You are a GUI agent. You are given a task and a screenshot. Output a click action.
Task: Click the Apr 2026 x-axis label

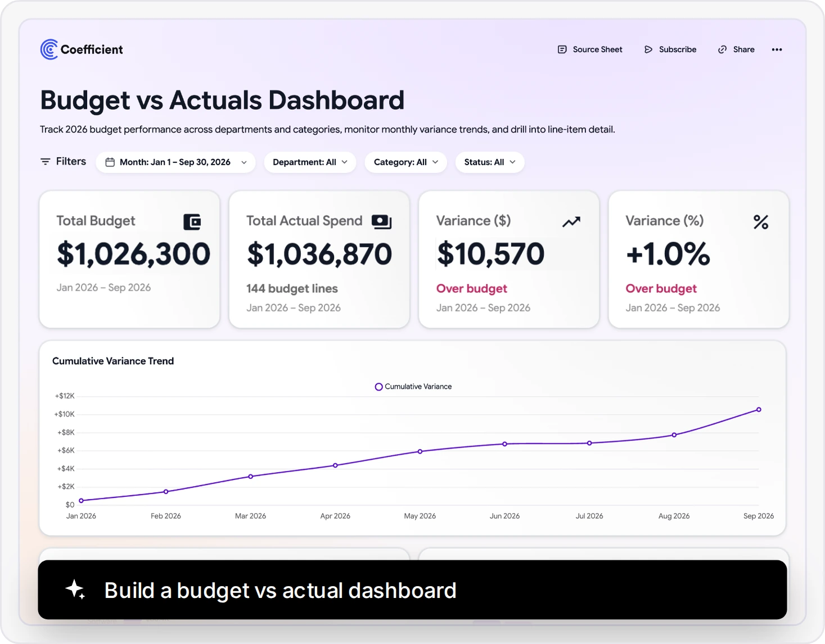335,516
